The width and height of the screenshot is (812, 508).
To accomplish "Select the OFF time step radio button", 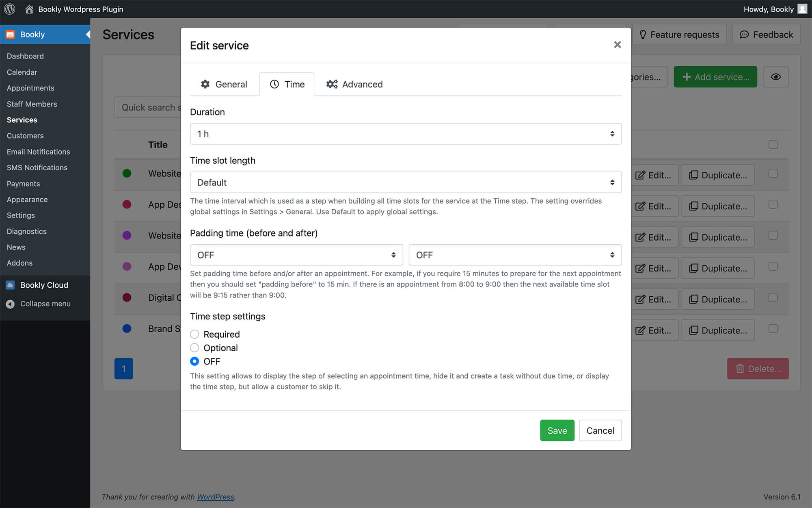I will (x=194, y=361).
